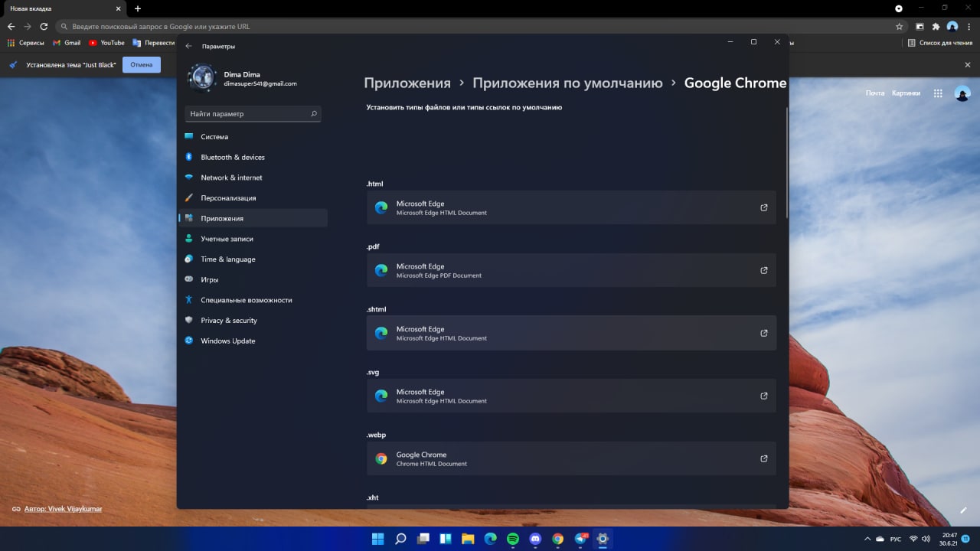Open Gmail bookmark in Chrome
This screenshot has height=551, width=980.
pyautogui.click(x=67, y=43)
